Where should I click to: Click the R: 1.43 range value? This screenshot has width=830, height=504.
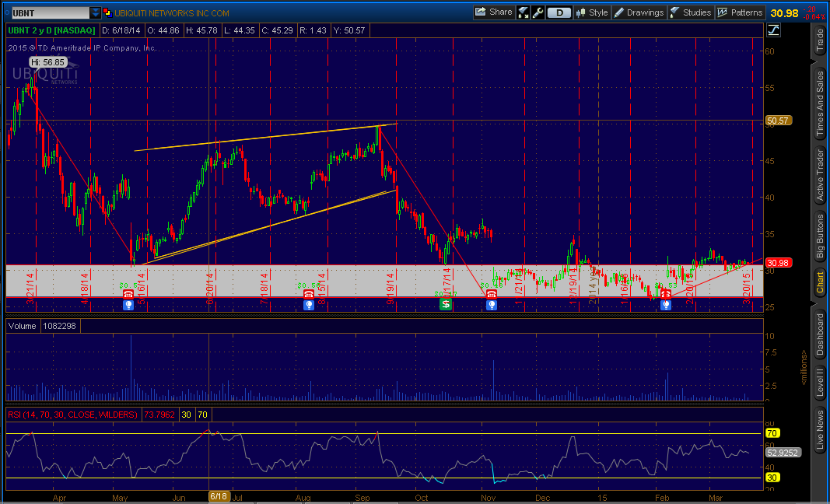(x=313, y=30)
